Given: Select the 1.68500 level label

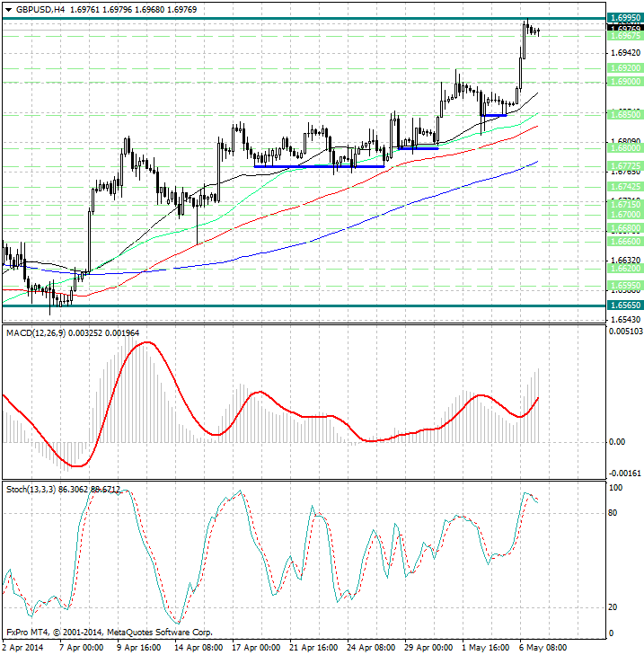Looking at the screenshot, I should click(625, 114).
